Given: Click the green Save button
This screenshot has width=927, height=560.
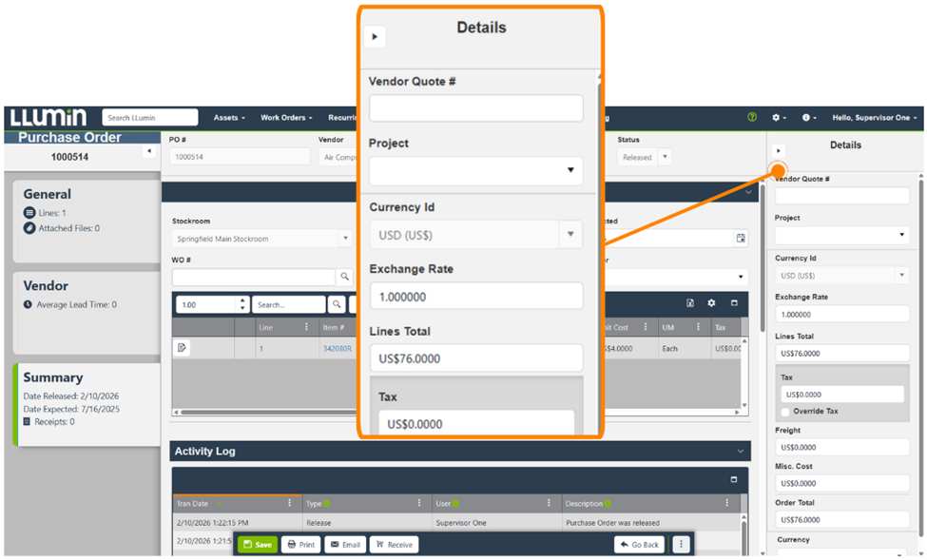Looking at the screenshot, I should [x=257, y=545].
